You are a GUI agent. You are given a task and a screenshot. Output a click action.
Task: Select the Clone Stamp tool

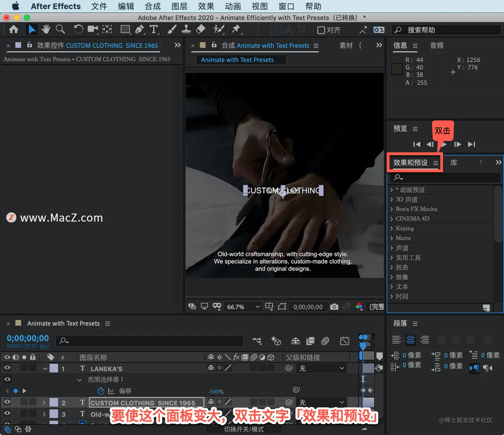[x=186, y=30]
